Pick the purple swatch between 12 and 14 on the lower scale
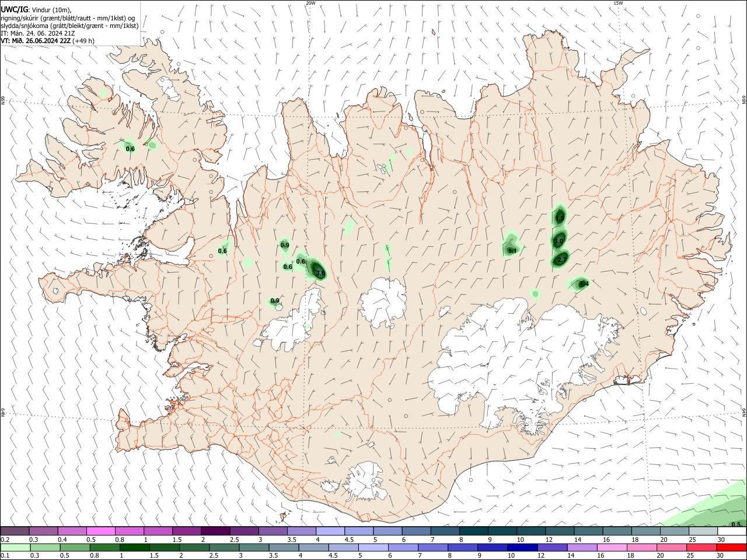 tap(551, 548)
